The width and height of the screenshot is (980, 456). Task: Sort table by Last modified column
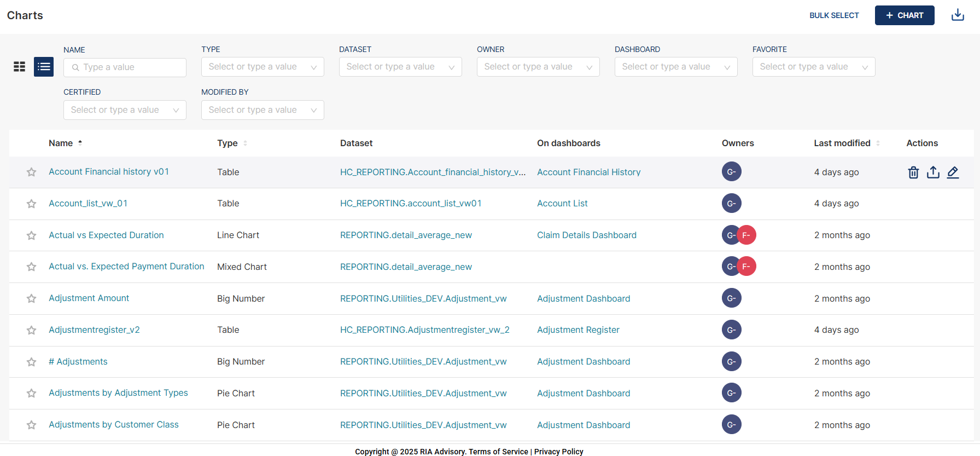pos(842,143)
